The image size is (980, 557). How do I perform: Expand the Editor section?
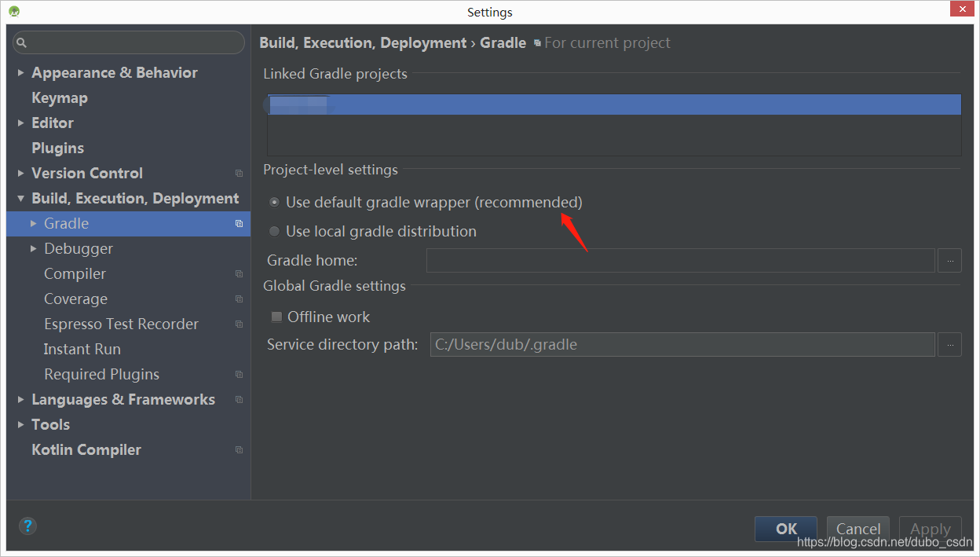(20, 123)
